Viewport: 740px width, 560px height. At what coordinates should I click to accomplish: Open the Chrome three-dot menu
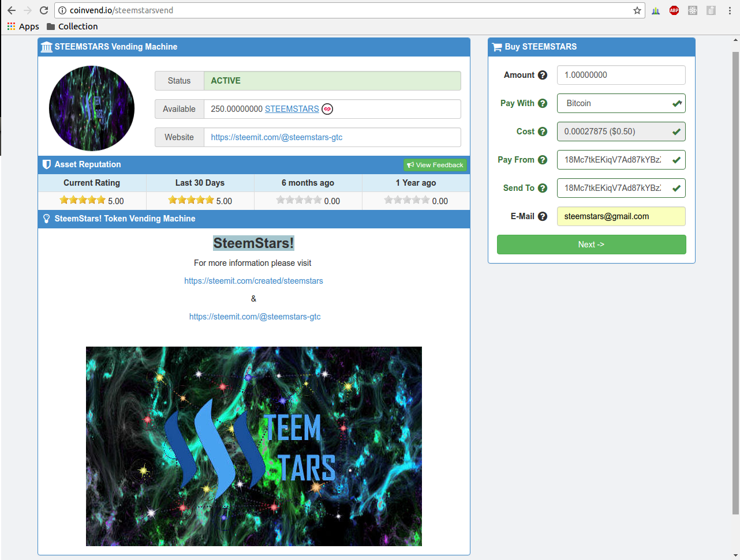click(730, 10)
